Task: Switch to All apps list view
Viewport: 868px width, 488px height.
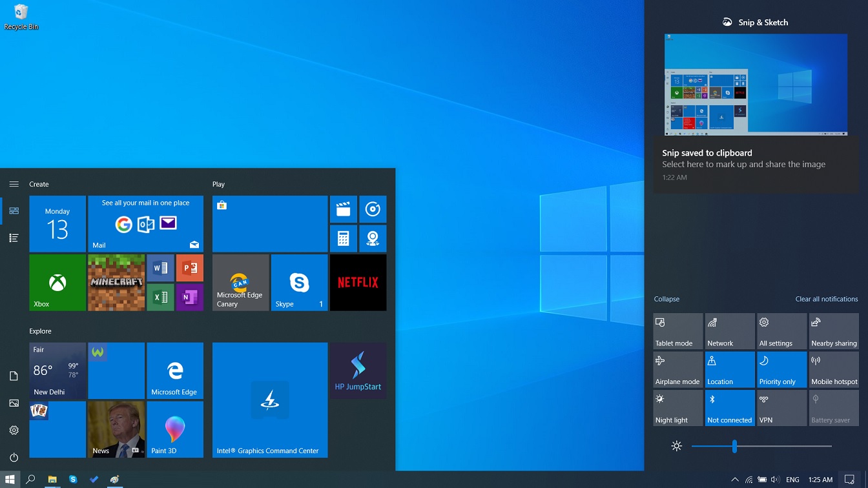Action: point(14,238)
